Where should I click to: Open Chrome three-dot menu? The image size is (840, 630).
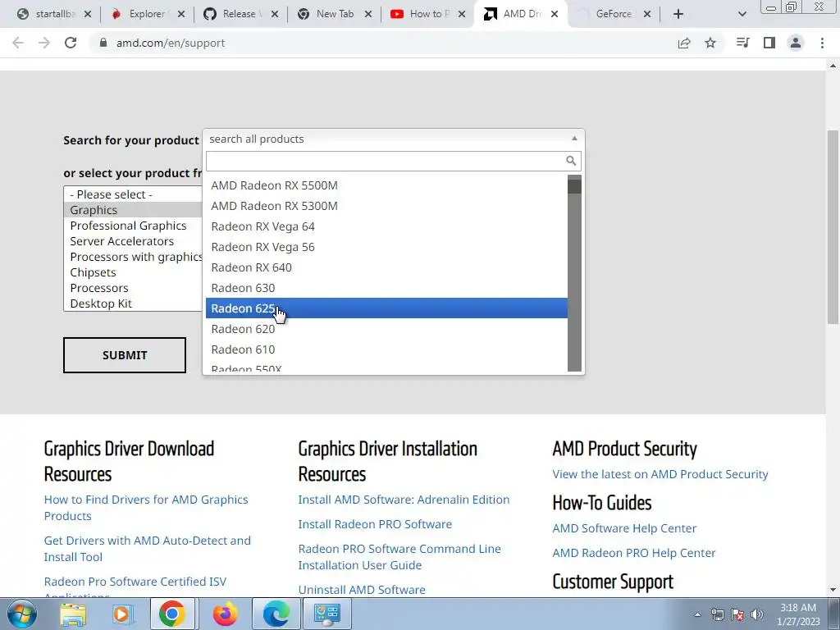pyautogui.click(x=822, y=43)
